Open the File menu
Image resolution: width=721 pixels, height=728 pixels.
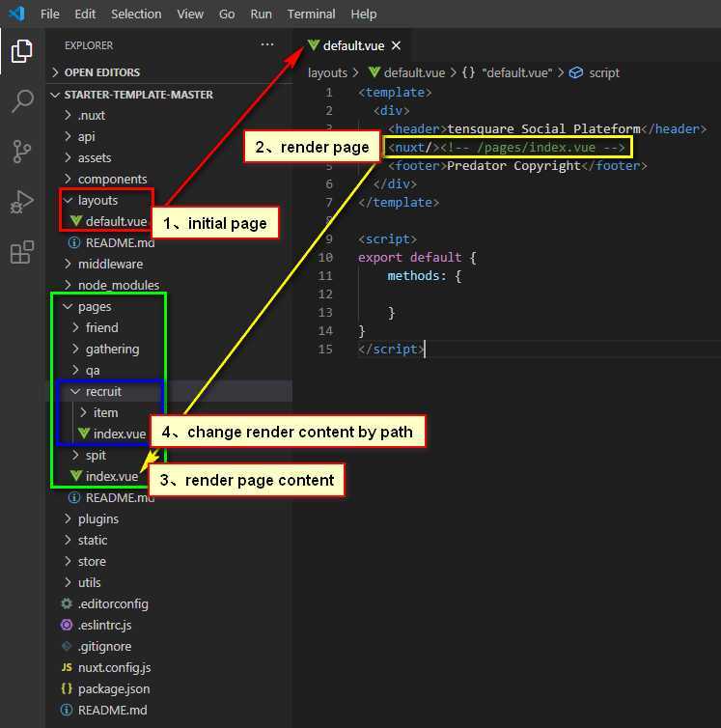click(49, 14)
